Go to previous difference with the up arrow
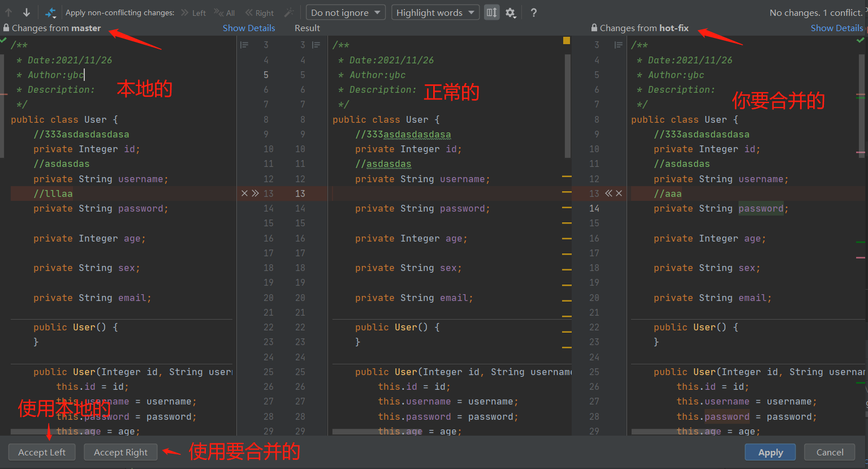 [x=8, y=12]
